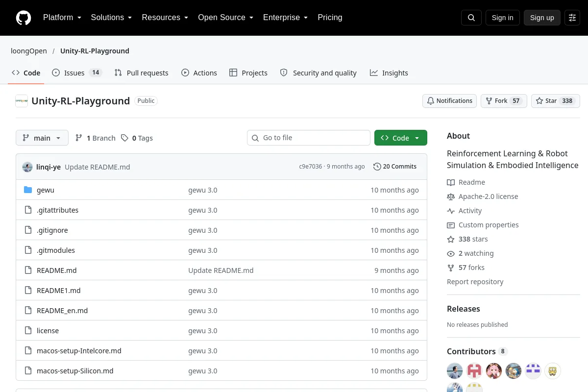Click the yellow SpongeBob contributor avatar
The image size is (588, 392).
pyautogui.click(x=553, y=371)
